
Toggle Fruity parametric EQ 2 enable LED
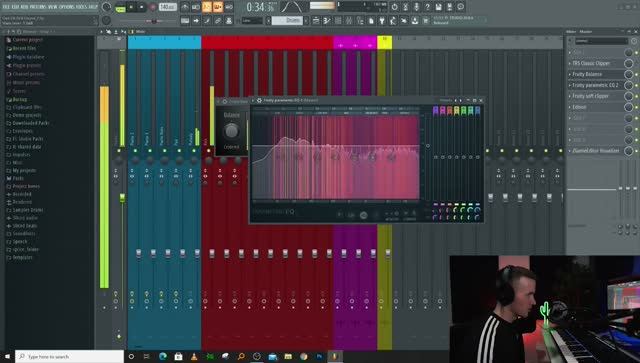pyautogui.click(x=636, y=86)
